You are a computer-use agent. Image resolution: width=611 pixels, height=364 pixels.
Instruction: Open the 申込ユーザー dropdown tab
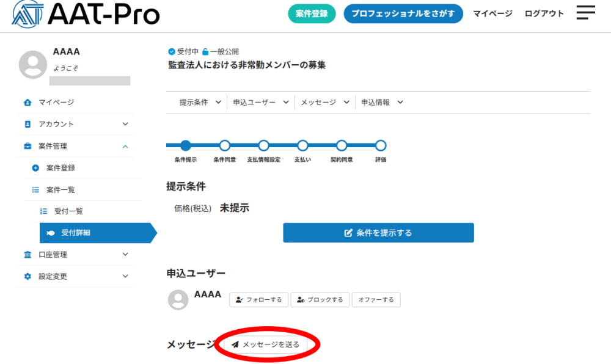coord(260,103)
